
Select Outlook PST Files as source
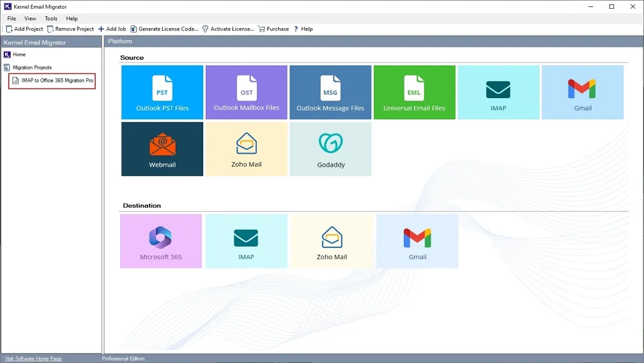pos(161,92)
